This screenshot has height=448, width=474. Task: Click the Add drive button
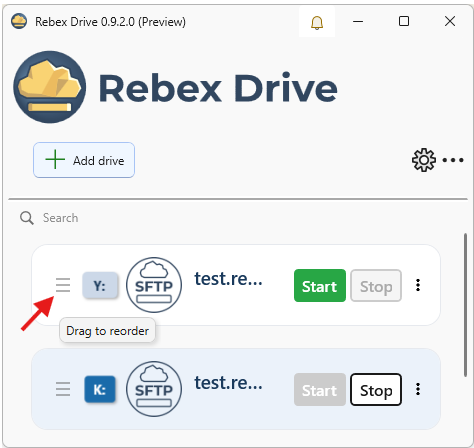click(x=84, y=160)
